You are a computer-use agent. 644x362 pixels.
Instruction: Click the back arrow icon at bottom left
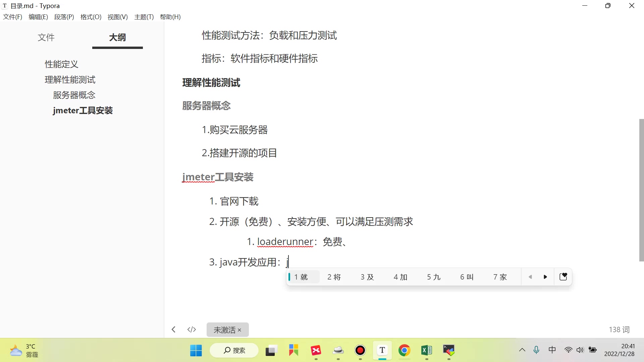(x=173, y=329)
